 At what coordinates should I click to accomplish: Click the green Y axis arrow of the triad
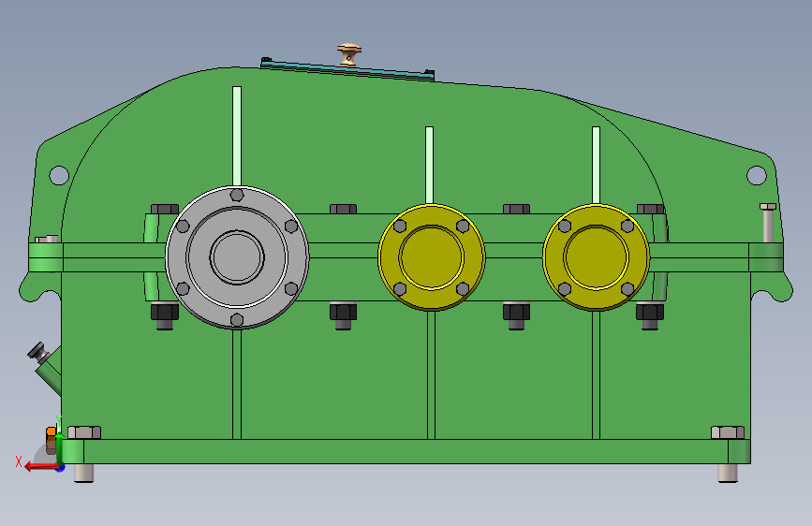coord(59,449)
